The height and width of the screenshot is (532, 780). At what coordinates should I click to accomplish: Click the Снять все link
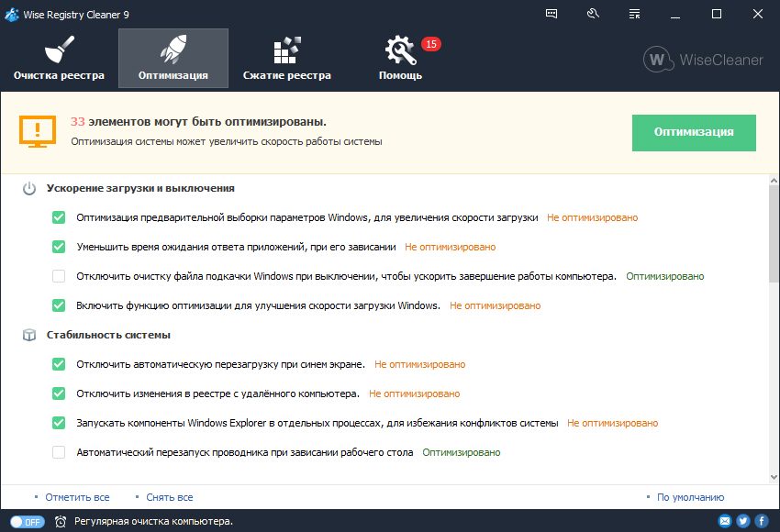tap(170, 497)
